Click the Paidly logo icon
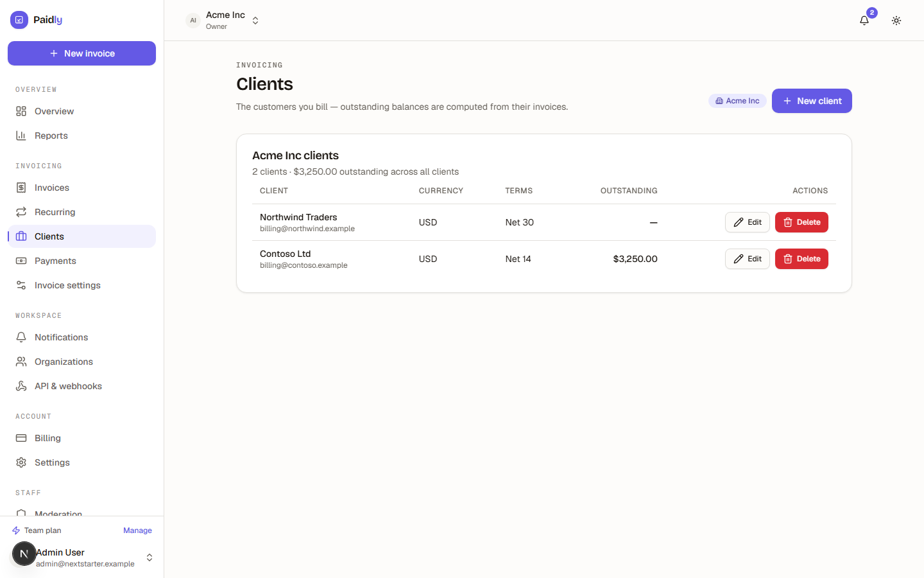 point(19,20)
